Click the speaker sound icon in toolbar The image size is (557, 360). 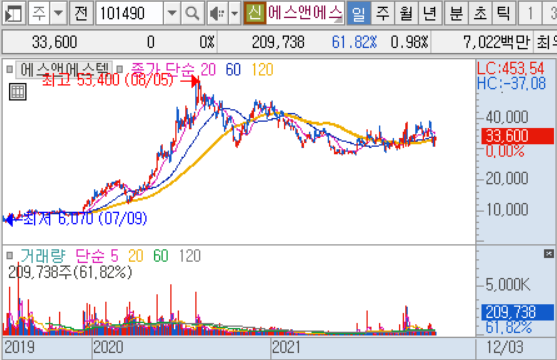217,14
